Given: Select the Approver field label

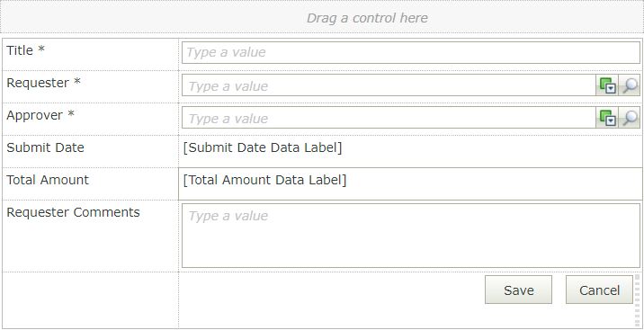Looking at the screenshot, I should pos(40,115).
